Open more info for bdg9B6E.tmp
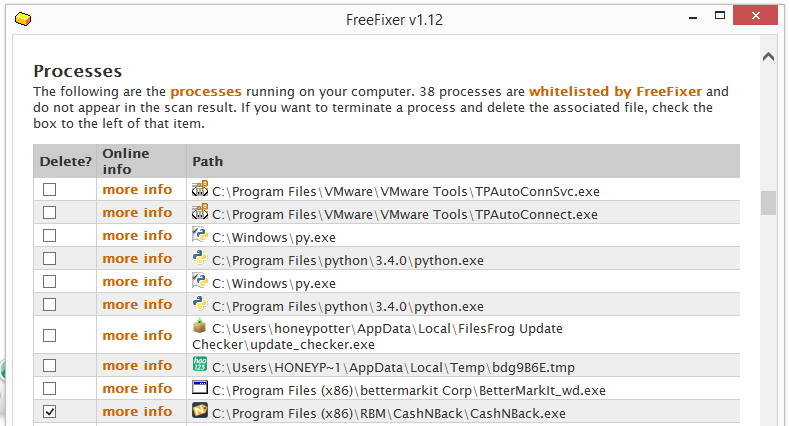790x426 pixels. 137,366
